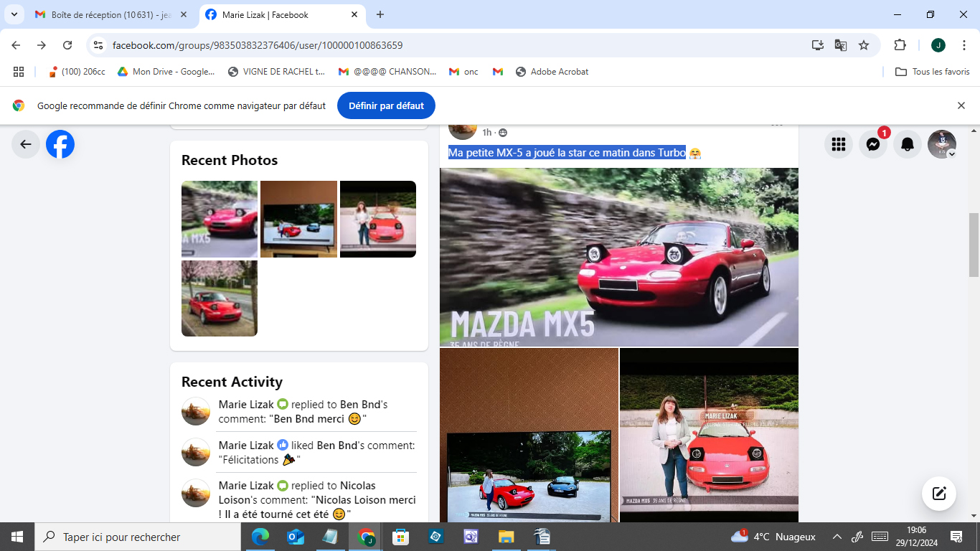Screen dimensions: 980x551
Task: Go back using the Facebook back arrow
Action: 26,144
